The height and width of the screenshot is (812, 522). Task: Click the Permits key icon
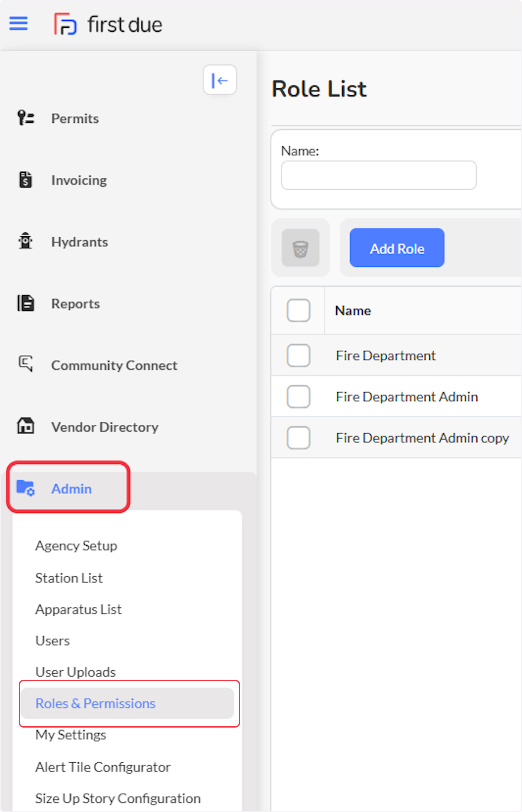coord(26,118)
